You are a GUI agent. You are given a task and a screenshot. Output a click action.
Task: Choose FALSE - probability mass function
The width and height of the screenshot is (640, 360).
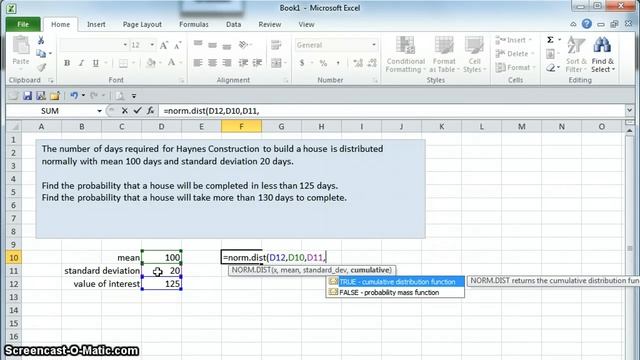395,292
